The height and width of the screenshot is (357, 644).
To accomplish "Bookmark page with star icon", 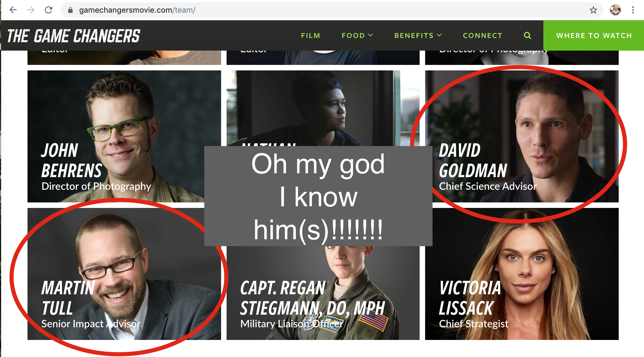I will click(x=593, y=10).
